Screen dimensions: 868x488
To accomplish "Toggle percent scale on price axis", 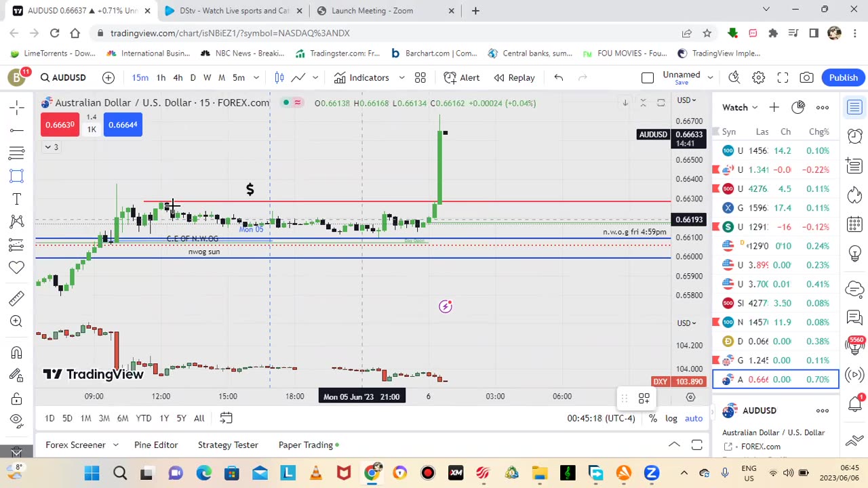I will tap(652, 418).
